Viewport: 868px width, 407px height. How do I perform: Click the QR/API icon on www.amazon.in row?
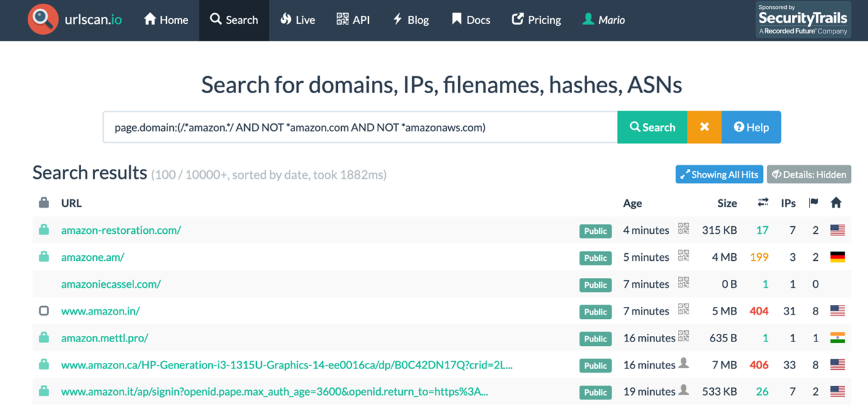(x=684, y=309)
